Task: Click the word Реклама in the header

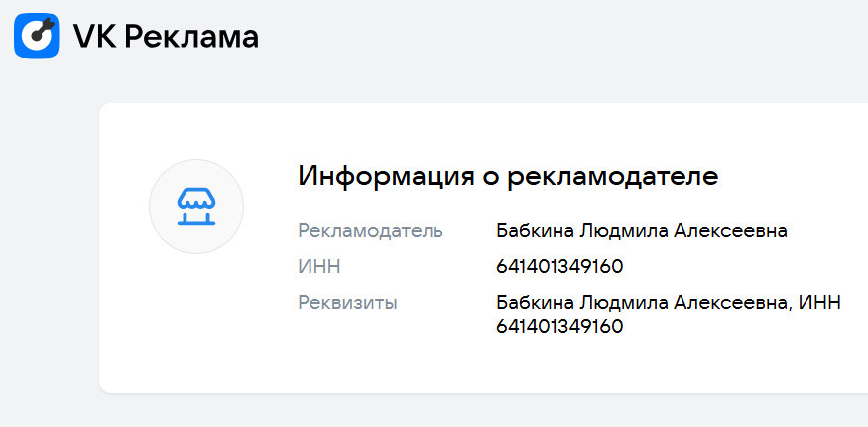Action: point(191,37)
